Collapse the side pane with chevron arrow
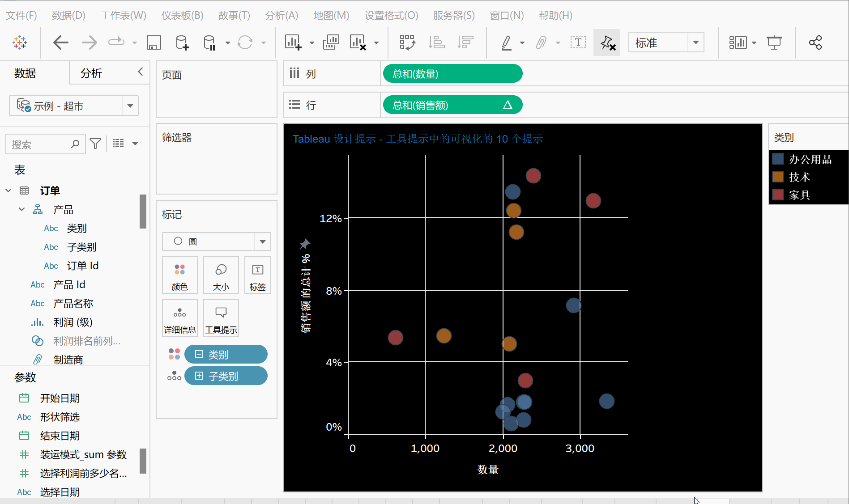849x504 pixels. click(x=141, y=72)
